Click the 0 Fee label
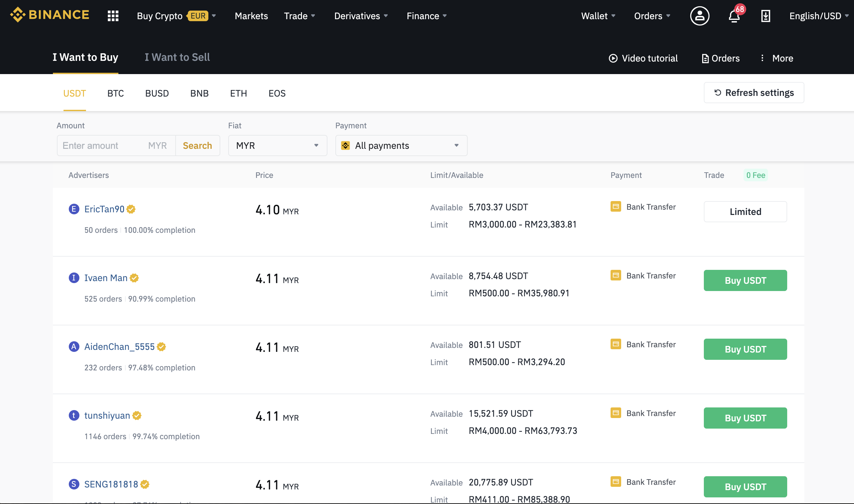This screenshot has height=504, width=854. (x=755, y=175)
